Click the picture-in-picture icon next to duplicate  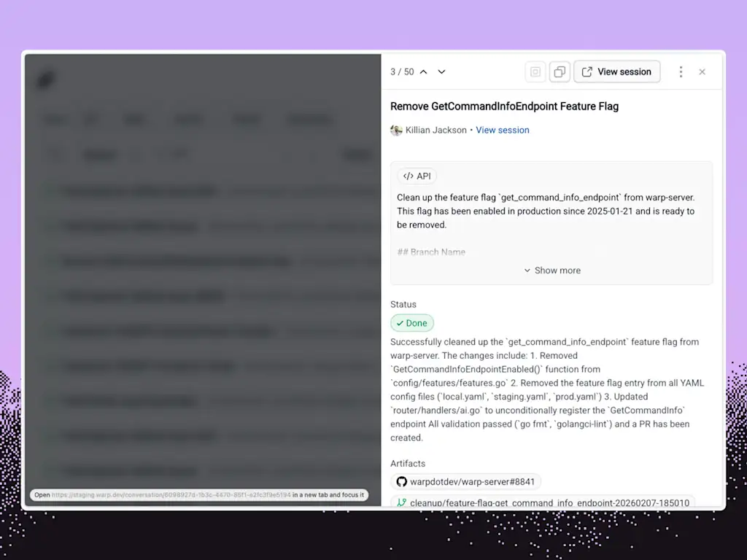(535, 71)
